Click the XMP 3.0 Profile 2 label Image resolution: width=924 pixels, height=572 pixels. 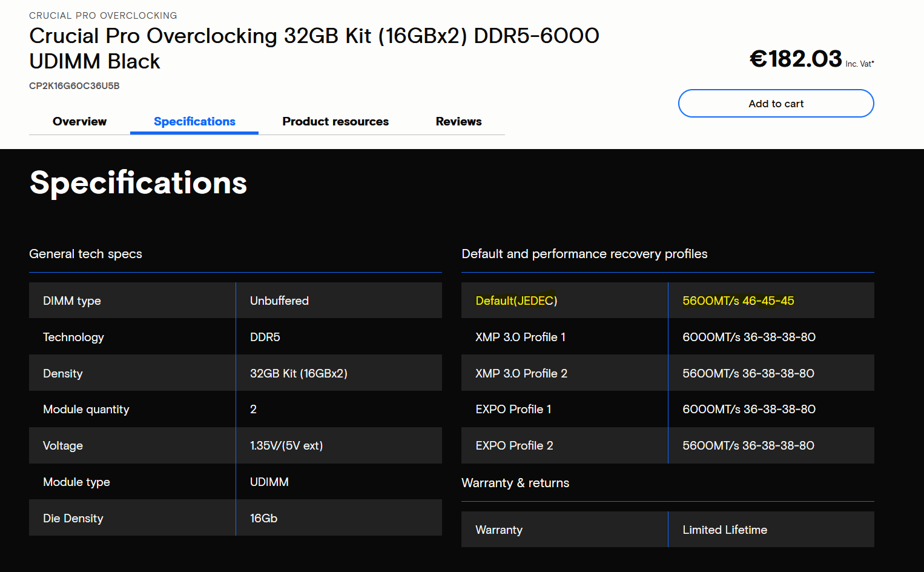pos(521,373)
